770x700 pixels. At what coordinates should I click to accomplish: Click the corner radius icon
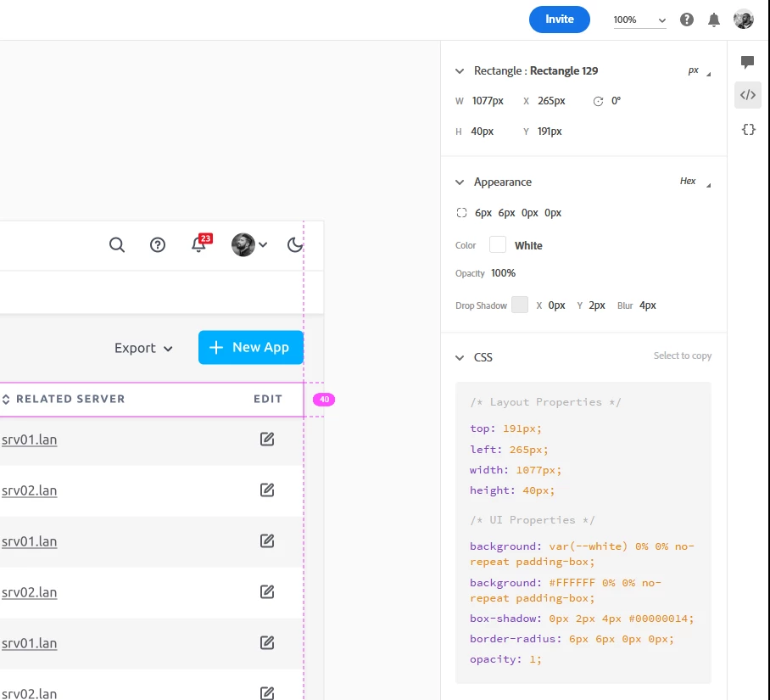(x=461, y=213)
